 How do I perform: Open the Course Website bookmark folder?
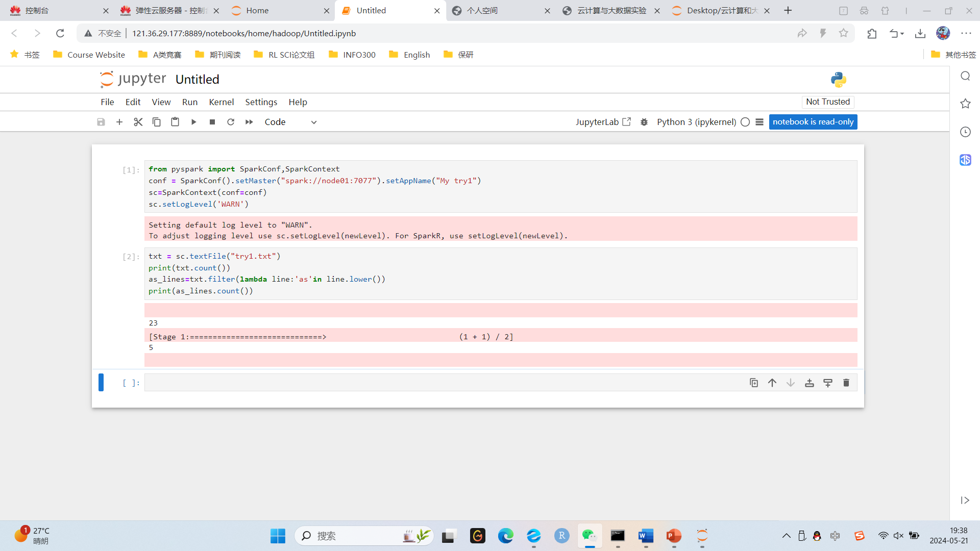[89, 55]
